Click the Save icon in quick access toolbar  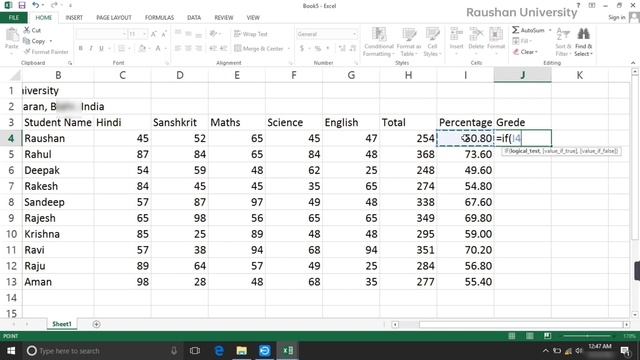click(x=22, y=5)
